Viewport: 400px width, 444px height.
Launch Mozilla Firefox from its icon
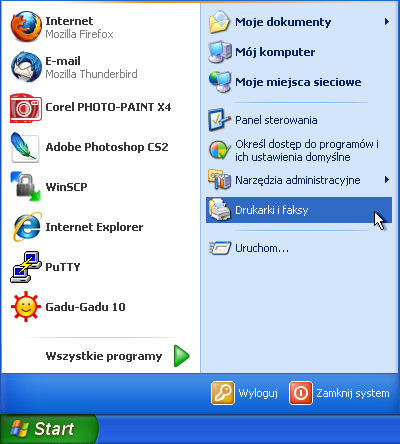[26, 27]
